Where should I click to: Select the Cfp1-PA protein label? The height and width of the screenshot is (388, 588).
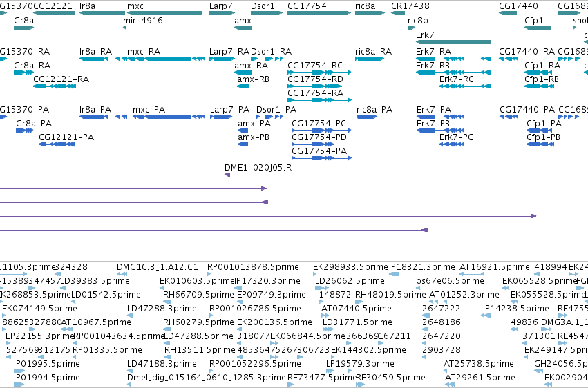(x=544, y=123)
